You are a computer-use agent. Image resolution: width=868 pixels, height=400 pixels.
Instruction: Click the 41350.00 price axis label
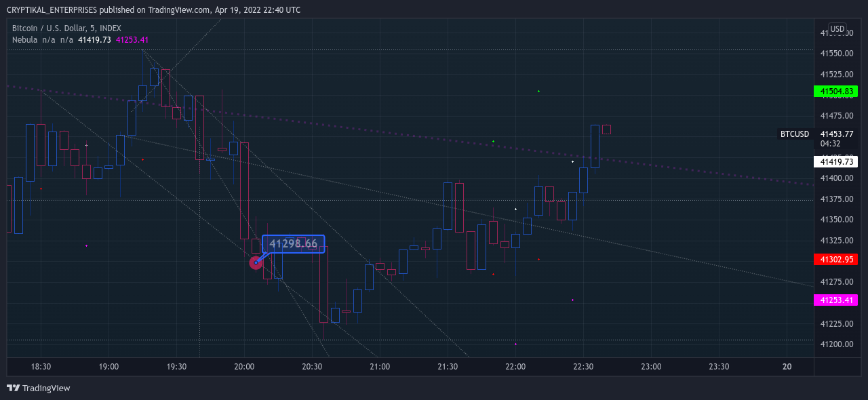pos(837,220)
